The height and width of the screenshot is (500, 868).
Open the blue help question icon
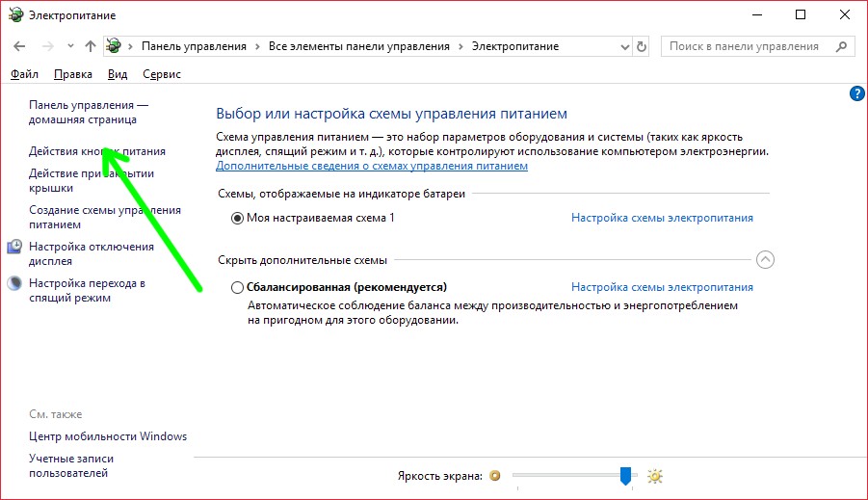pyautogui.click(x=857, y=93)
